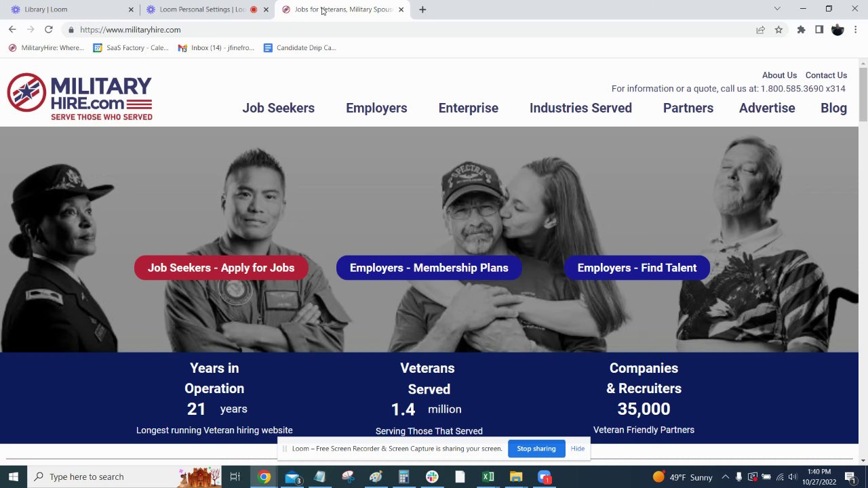This screenshot has width=868, height=488.
Task: Open MilitaryHire bookmark in bookmarks bar
Action: coord(46,48)
